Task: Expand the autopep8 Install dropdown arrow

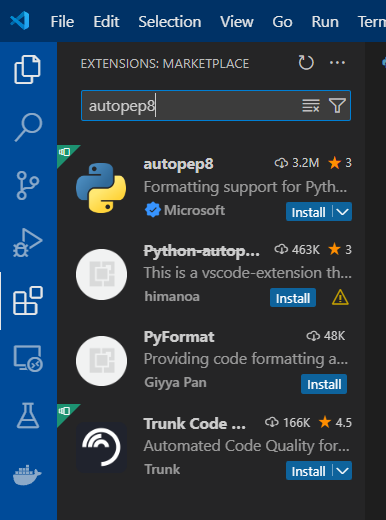Action: click(342, 212)
